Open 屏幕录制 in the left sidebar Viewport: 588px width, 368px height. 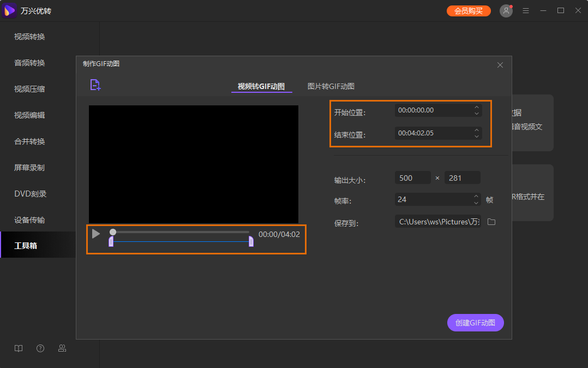29,168
